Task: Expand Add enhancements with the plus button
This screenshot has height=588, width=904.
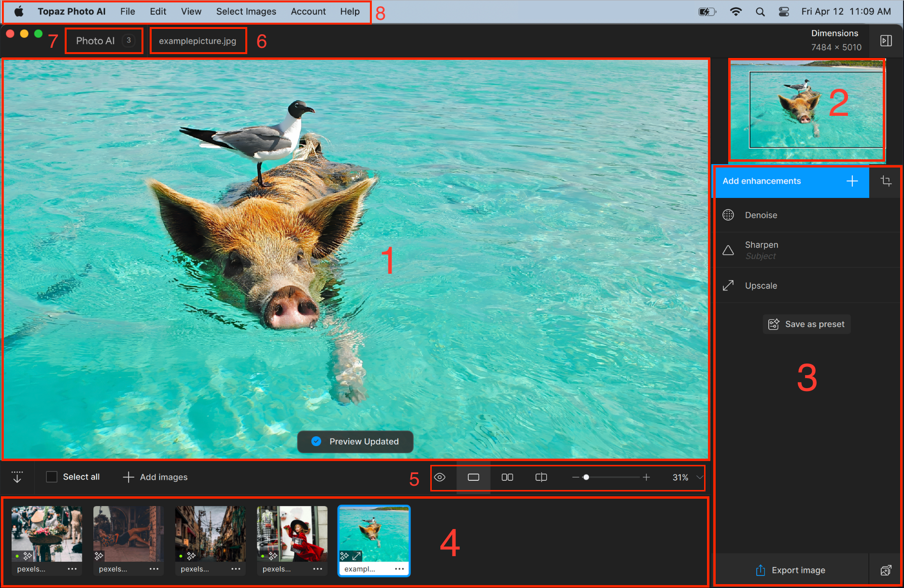Action: pos(852,181)
